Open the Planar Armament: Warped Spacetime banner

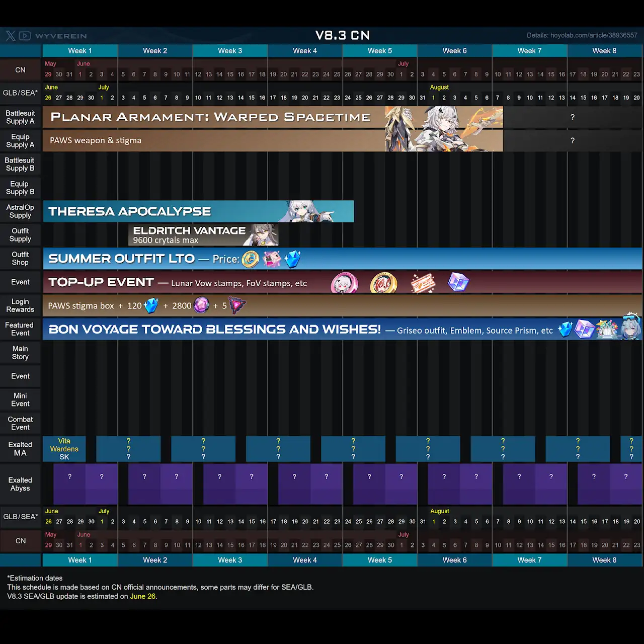point(273,117)
